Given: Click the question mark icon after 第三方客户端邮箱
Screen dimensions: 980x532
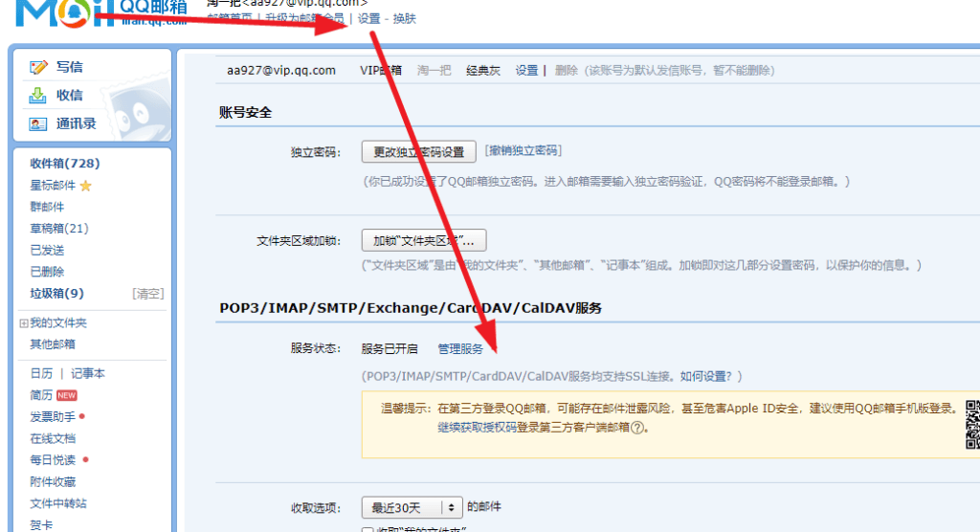Looking at the screenshot, I should [x=636, y=428].
